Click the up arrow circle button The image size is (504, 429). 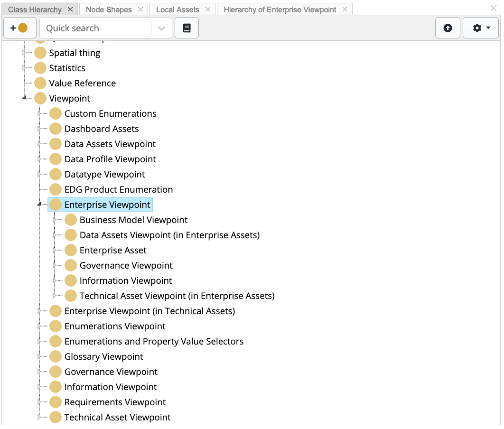pos(448,28)
